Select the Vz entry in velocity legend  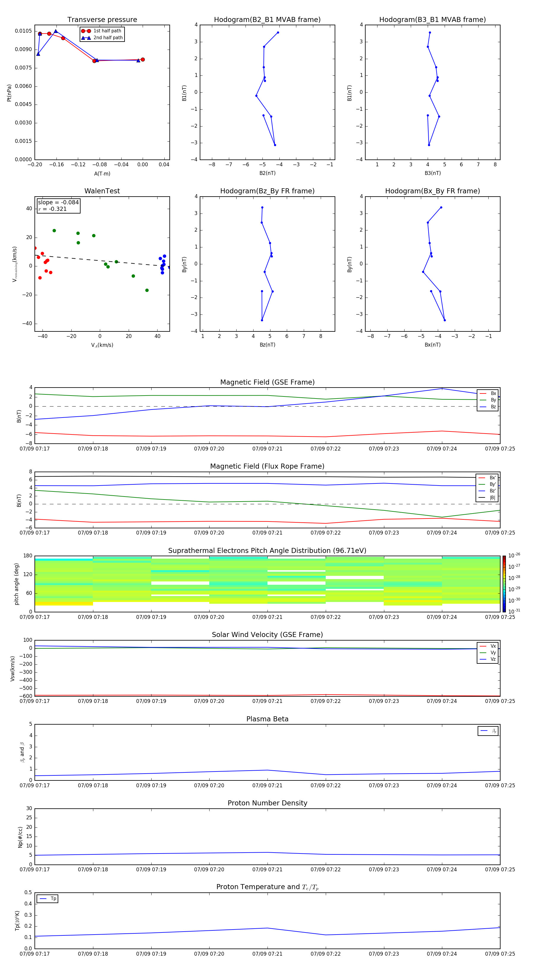[488, 659]
